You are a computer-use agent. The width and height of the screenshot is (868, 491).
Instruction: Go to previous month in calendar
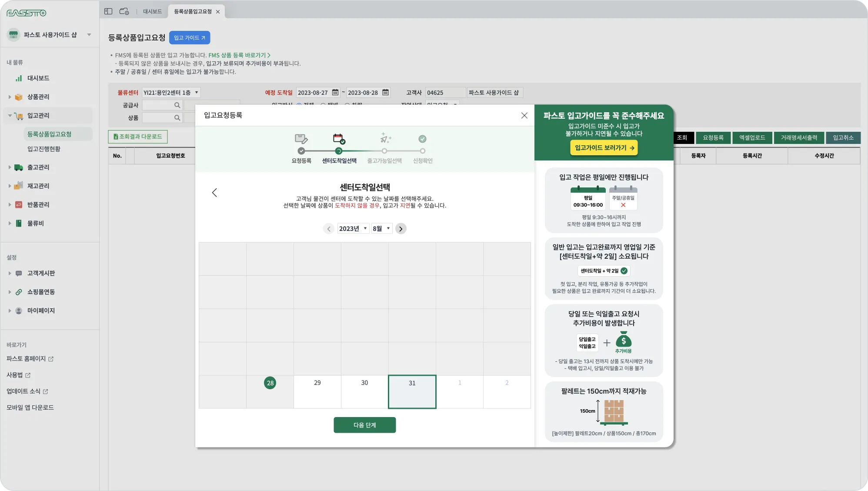point(329,229)
